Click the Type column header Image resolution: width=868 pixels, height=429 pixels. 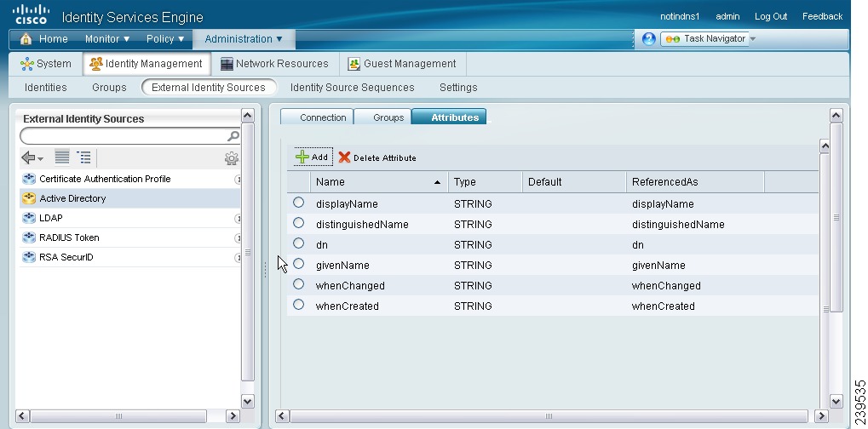(x=485, y=182)
